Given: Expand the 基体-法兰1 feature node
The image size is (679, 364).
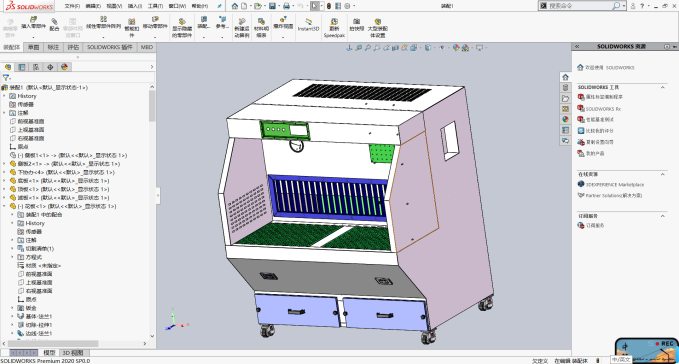Looking at the screenshot, I should tap(13, 316).
